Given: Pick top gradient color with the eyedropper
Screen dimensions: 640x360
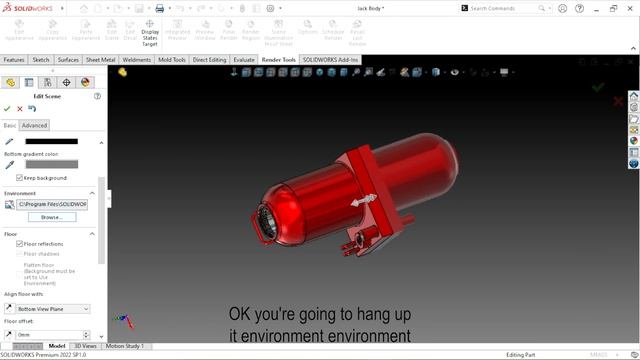Looking at the screenshot, I should pyautogui.click(x=9, y=142).
